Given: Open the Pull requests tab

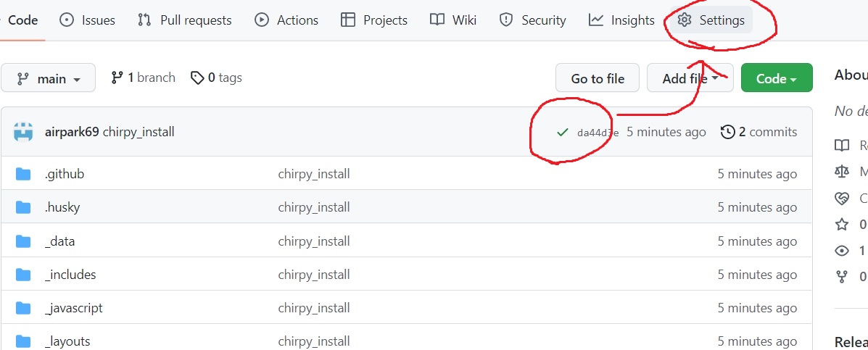Looking at the screenshot, I should click(185, 20).
